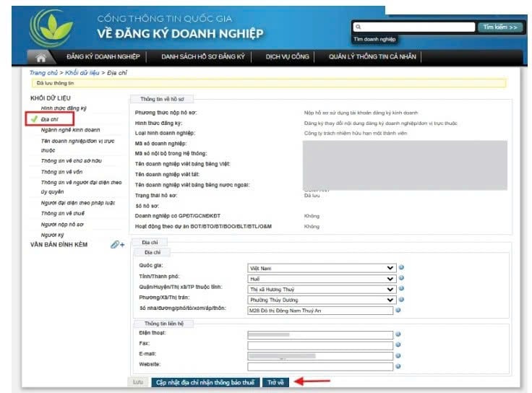Click the Thông tin liên hệ section label
532x393 pixels.
click(x=164, y=324)
